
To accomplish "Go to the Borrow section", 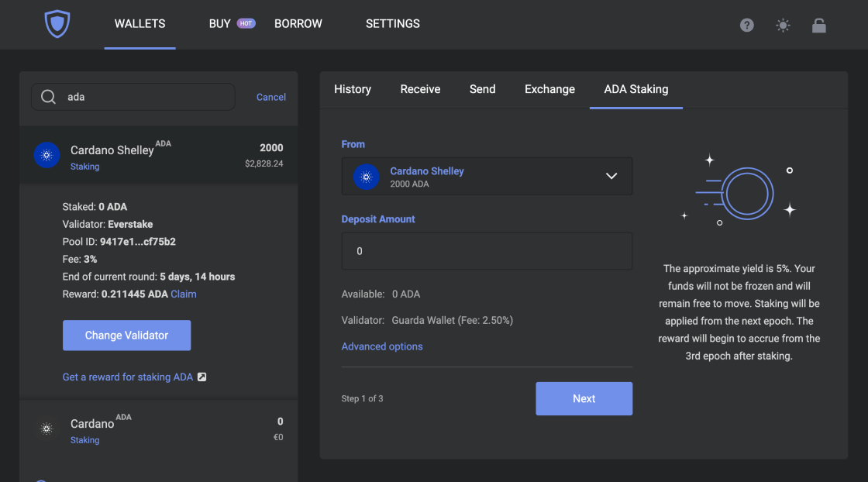I will (298, 24).
